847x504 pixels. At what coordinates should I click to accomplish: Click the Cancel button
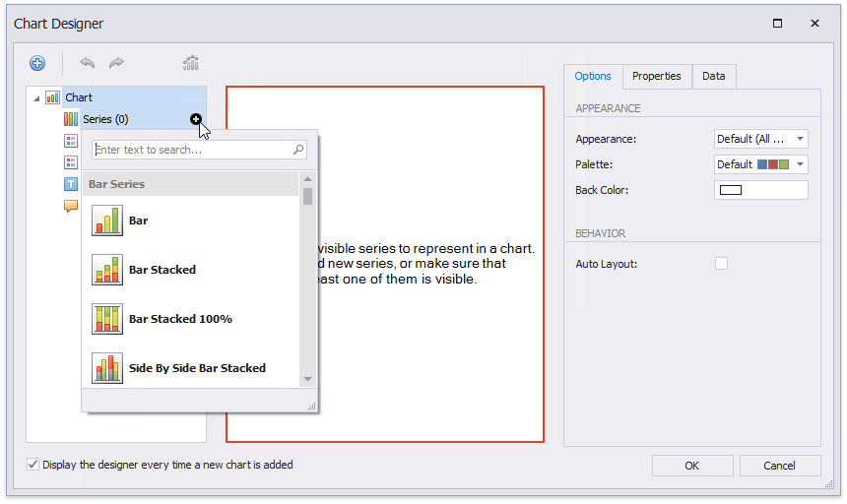[x=780, y=466]
